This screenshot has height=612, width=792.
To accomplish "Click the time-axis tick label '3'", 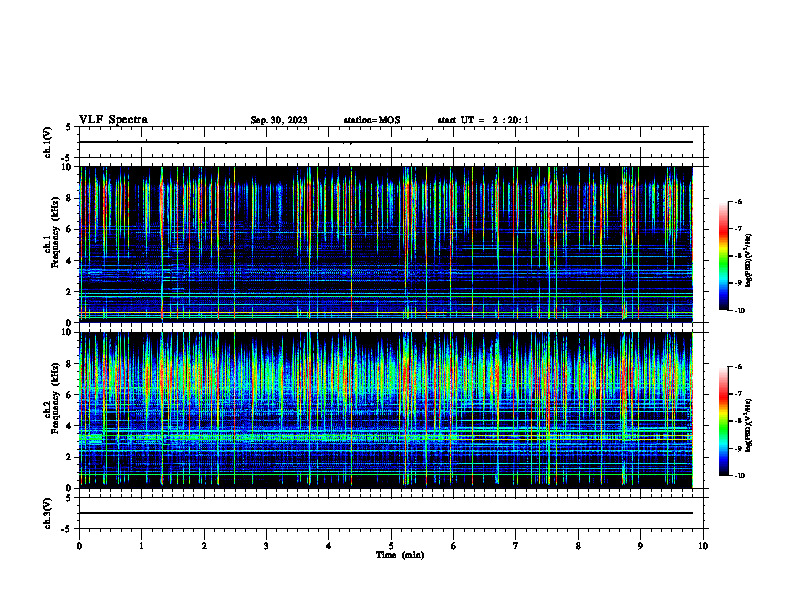I will 266,546.
